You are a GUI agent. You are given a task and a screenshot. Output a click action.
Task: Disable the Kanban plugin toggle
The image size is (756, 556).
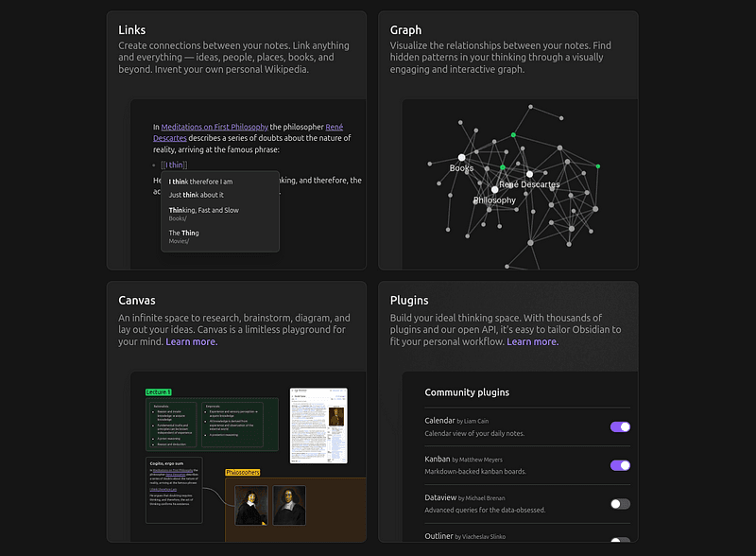tap(620, 465)
